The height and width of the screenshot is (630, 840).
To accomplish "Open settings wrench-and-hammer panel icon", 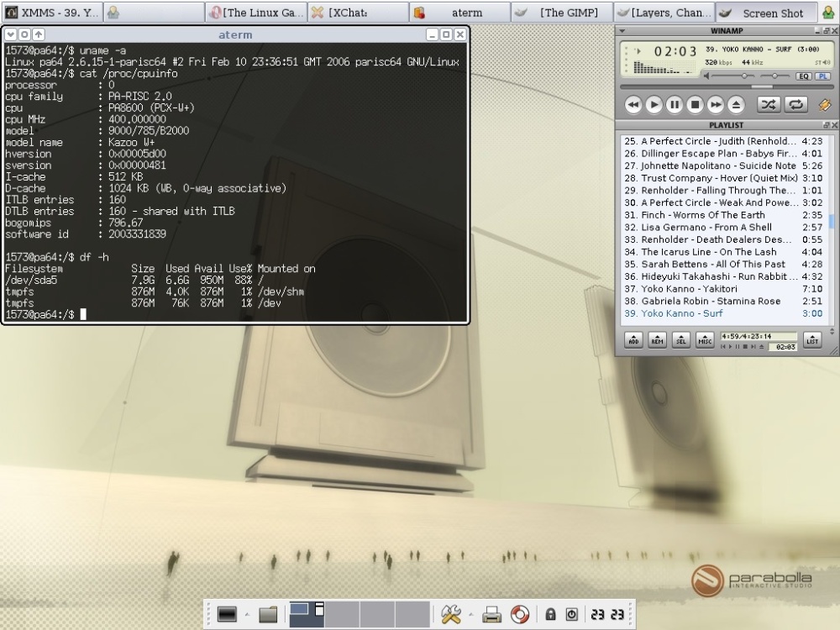I will tap(451, 614).
